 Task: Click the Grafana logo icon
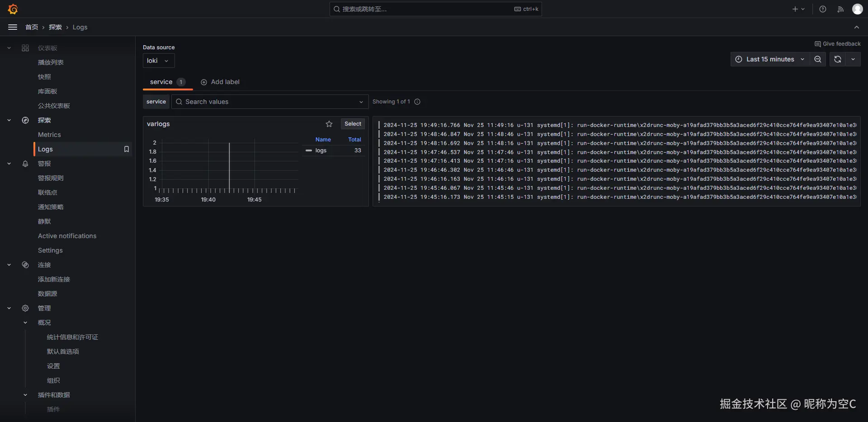click(x=13, y=9)
